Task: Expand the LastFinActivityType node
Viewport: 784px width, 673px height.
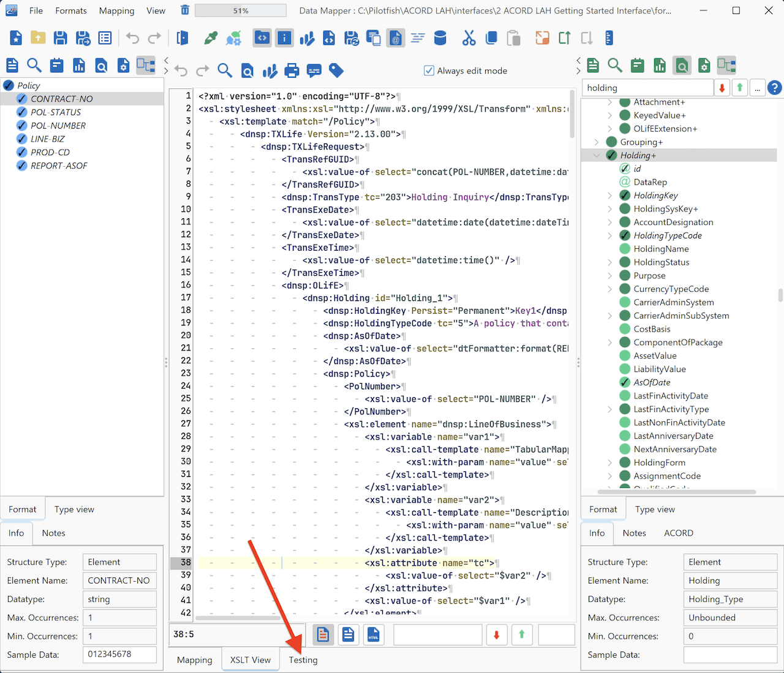Action: [609, 409]
